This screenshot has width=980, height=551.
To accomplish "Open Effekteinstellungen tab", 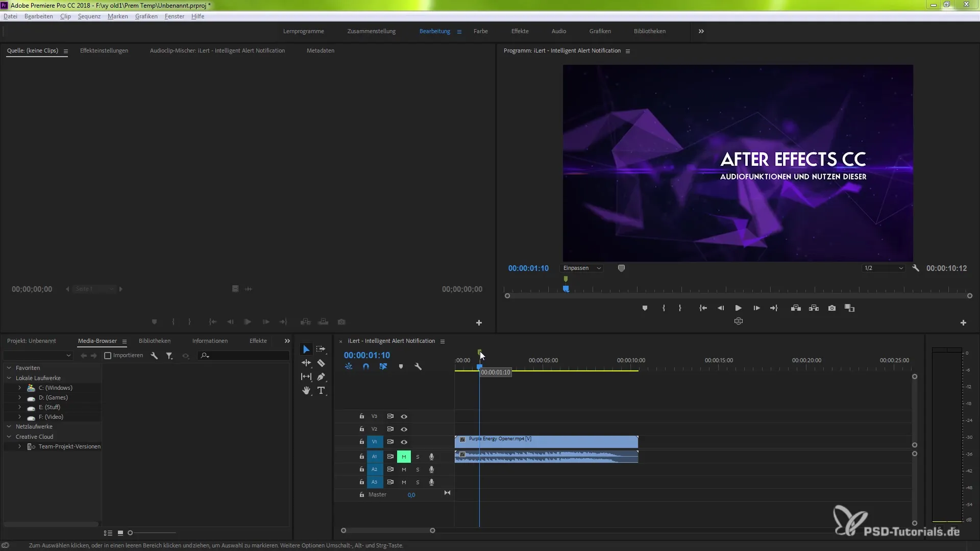I will tap(104, 51).
